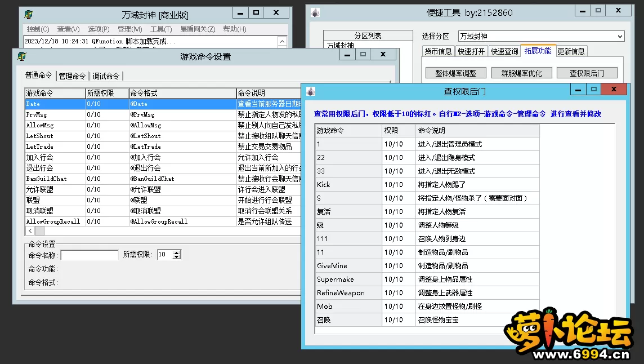Decrease the 所需权限 stepper value
Image resolution: width=644 pixels, height=364 pixels.
[x=177, y=258]
